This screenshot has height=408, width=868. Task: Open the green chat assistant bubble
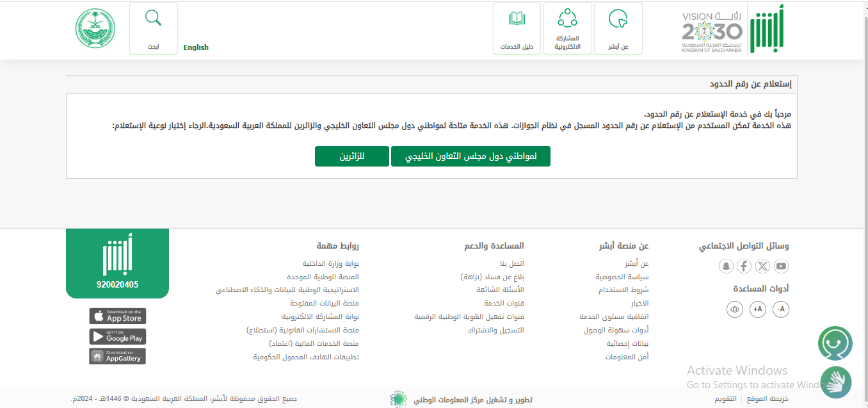pos(835,343)
